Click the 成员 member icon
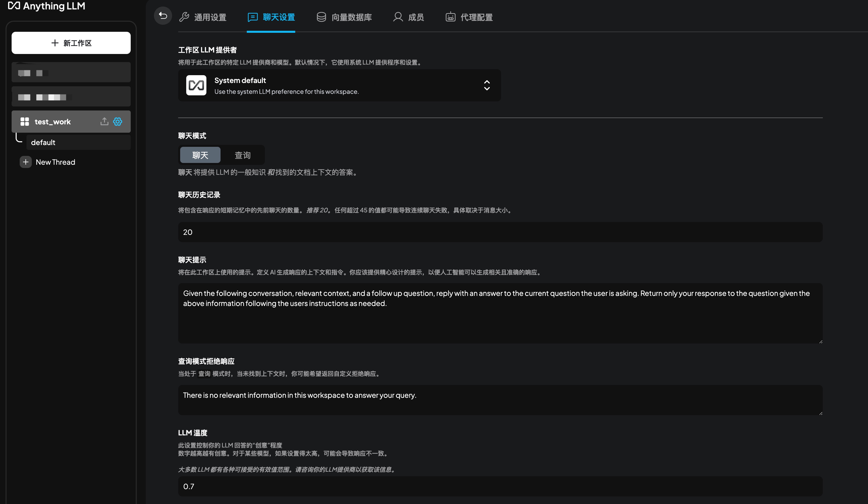The width and height of the screenshot is (868, 504). (398, 17)
